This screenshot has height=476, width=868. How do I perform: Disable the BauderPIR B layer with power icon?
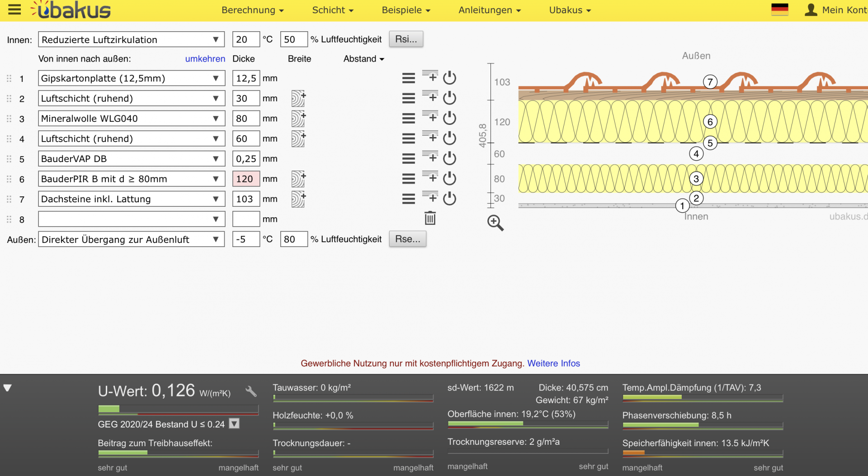coord(449,179)
